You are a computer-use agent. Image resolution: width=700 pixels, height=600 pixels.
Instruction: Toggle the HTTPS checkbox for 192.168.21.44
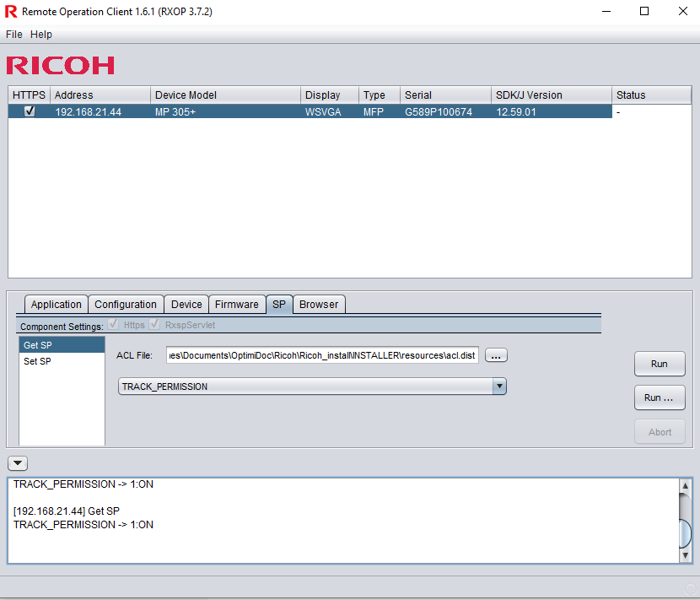tap(30, 111)
